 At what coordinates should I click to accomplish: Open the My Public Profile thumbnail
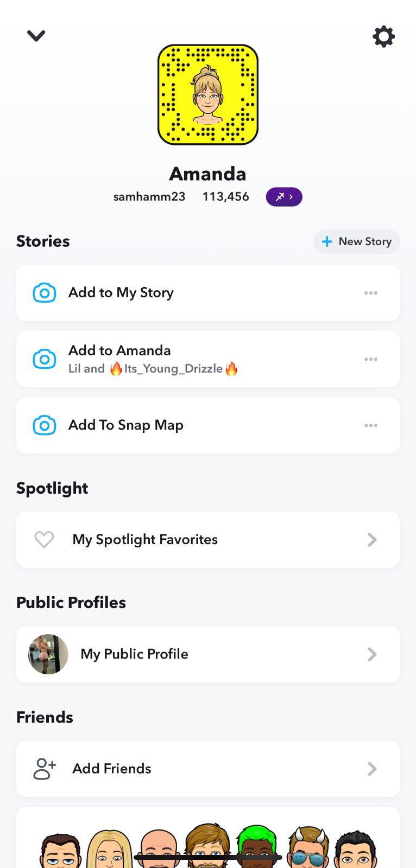tap(48, 654)
